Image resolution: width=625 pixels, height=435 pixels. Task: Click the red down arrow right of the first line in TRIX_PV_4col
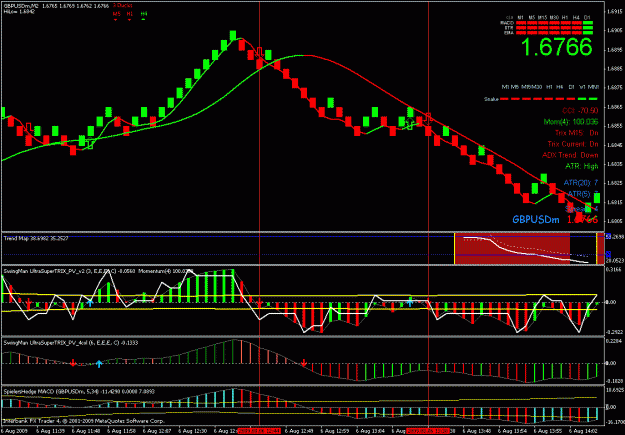pyautogui.click(x=304, y=362)
